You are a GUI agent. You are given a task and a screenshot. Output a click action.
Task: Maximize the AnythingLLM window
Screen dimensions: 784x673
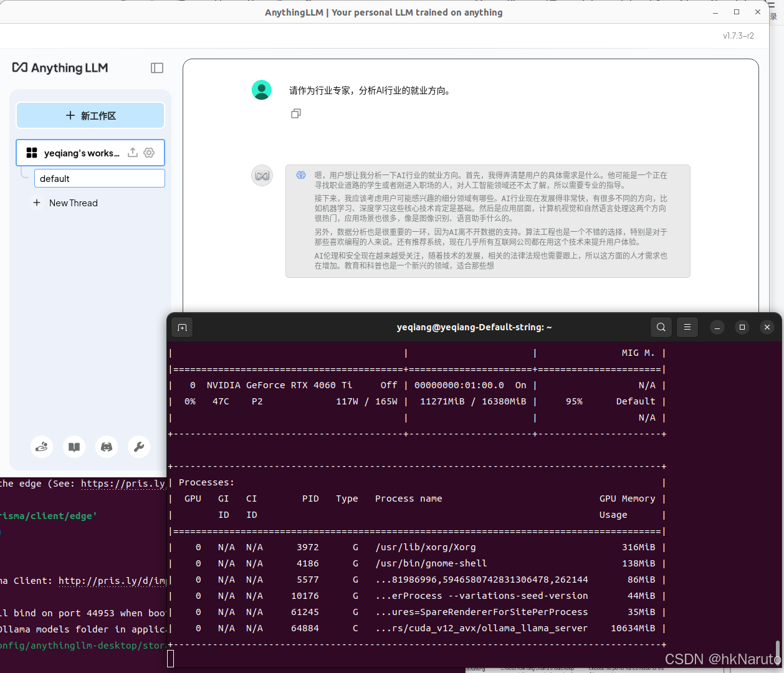coord(737,12)
